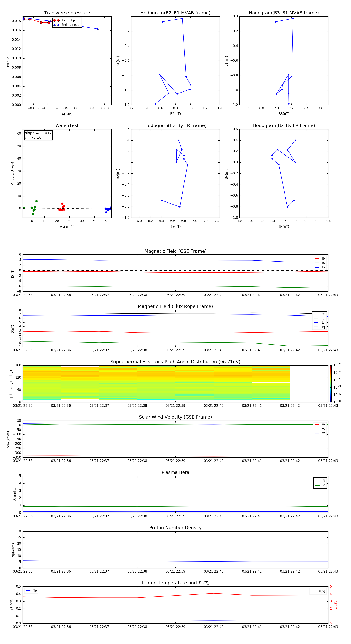Select the "βp and β" y-axis label
The width and height of the screenshot is (351, 644).
coord(15,494)
